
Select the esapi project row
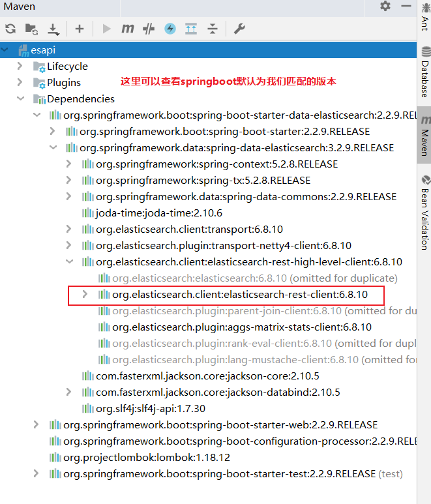208,50
